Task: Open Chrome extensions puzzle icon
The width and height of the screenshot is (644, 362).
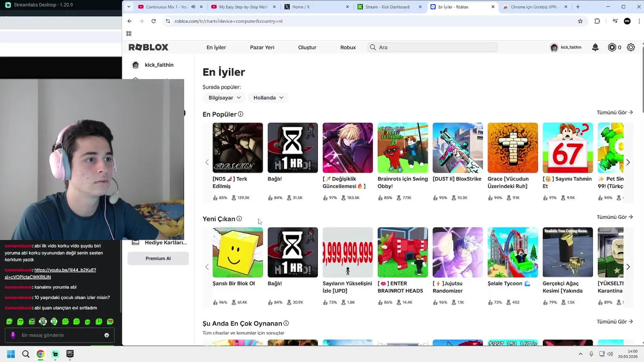Action: pyautogui.click(x=597, y=21)
